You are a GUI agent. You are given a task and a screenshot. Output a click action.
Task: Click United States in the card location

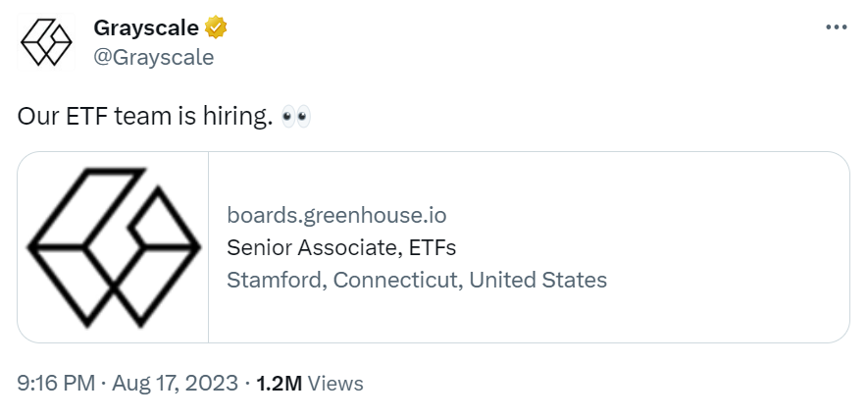tap(538, 280)
